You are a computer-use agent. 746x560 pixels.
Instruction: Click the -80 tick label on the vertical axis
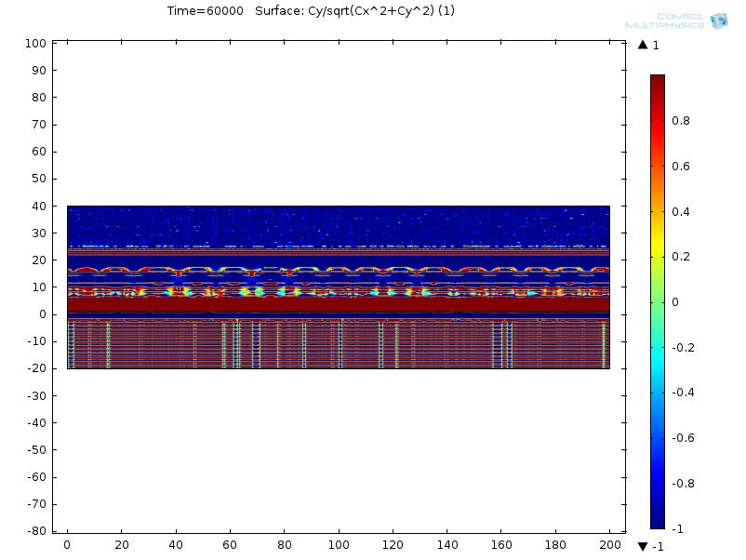tap(35, 531)
